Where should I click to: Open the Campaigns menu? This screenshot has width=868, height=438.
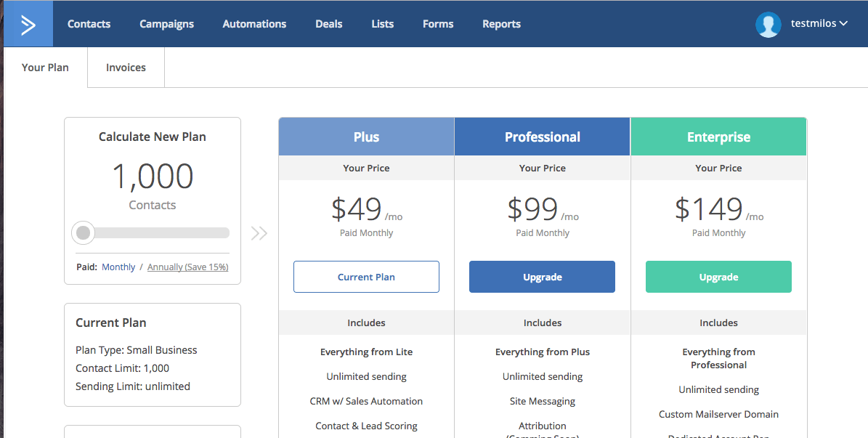tap(166, 24)
